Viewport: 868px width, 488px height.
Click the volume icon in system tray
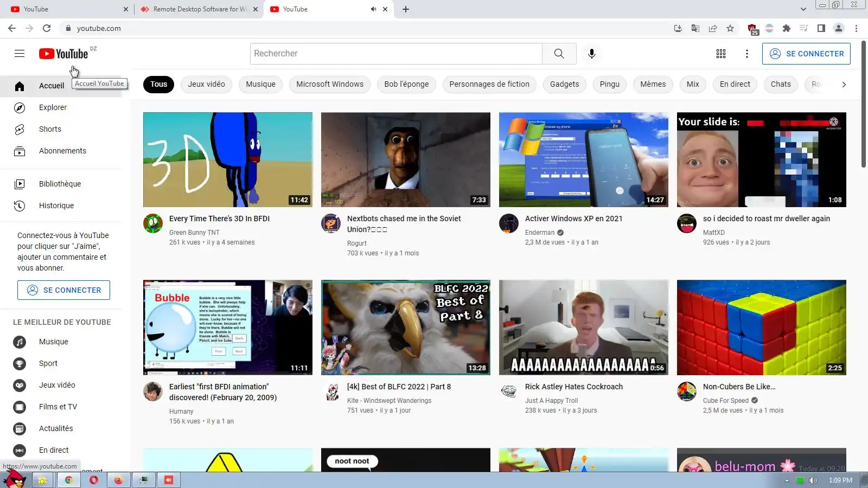pyautogui.click(x=813, y=480)
